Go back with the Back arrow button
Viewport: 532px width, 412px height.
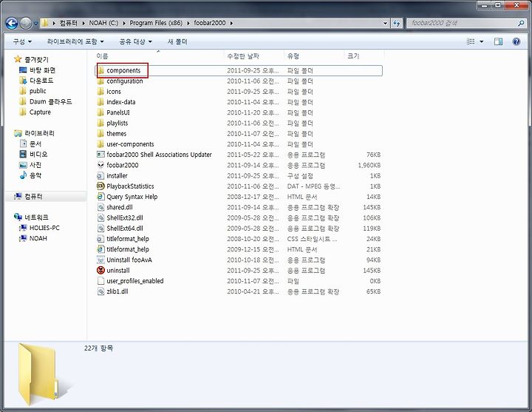click(x=12, y=23)
